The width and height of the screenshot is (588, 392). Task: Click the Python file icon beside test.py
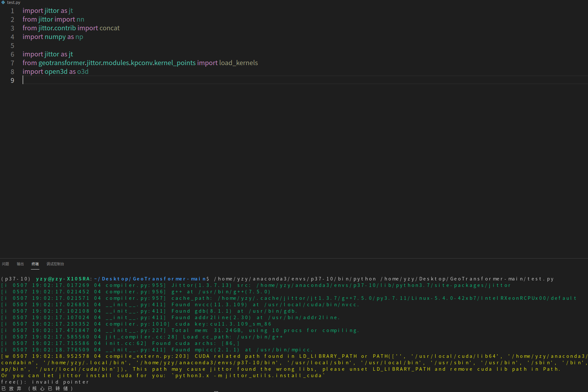coord(3,2)
